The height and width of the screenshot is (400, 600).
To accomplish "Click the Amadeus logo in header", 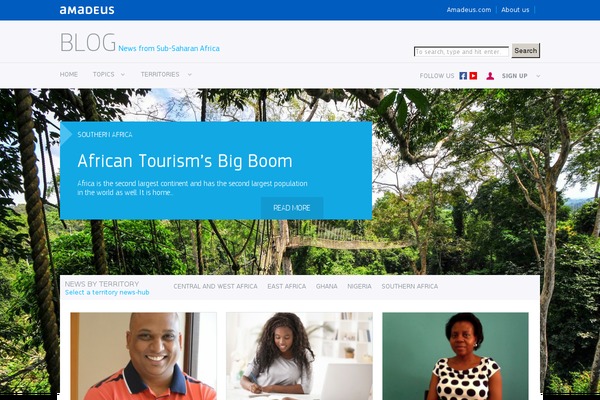I will click(x=87, y=10).
